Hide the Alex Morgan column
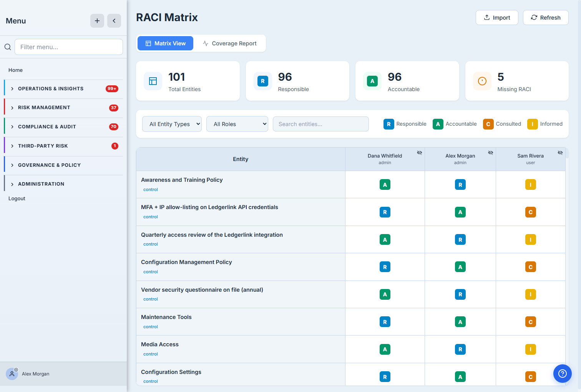 pyautogui.click(x=491, y=153)
